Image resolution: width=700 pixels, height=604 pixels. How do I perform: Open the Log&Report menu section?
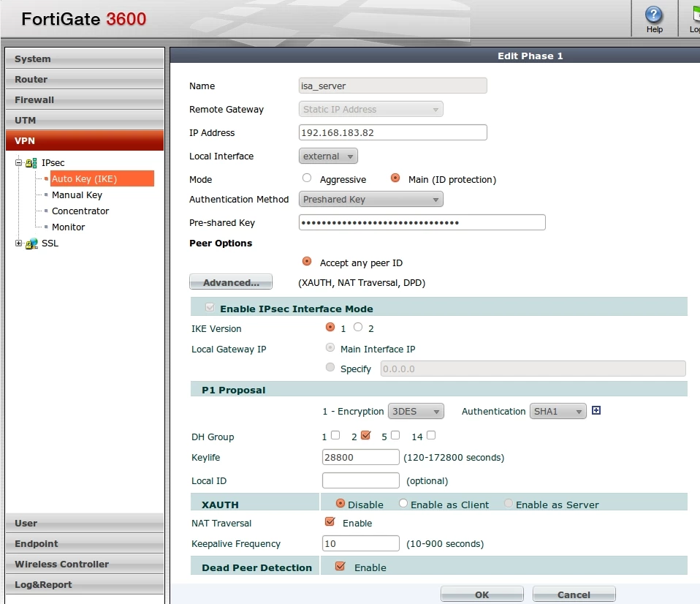85,584
